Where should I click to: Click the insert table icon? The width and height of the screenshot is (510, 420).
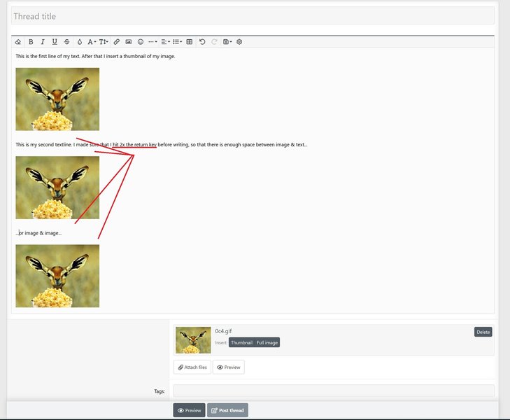(x=190, y=42)
